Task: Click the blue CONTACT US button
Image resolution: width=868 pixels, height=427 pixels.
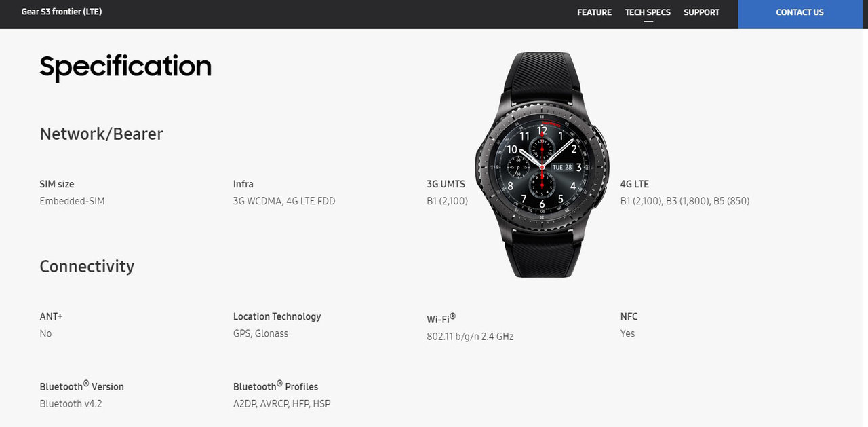Action: [800, 14]
